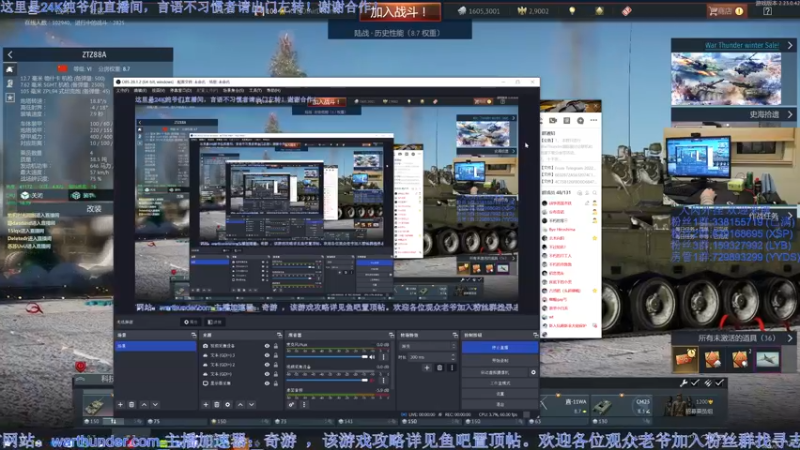The height and width of the screenshot is (450, 800).
Task: Click the War Thunder help question icon
Action: point(767,11)
